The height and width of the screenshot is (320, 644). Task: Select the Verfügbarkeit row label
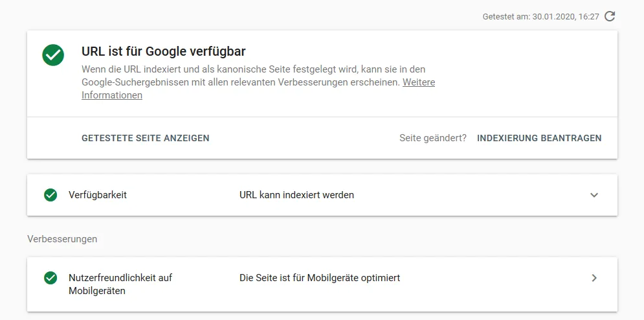(98, 195)
